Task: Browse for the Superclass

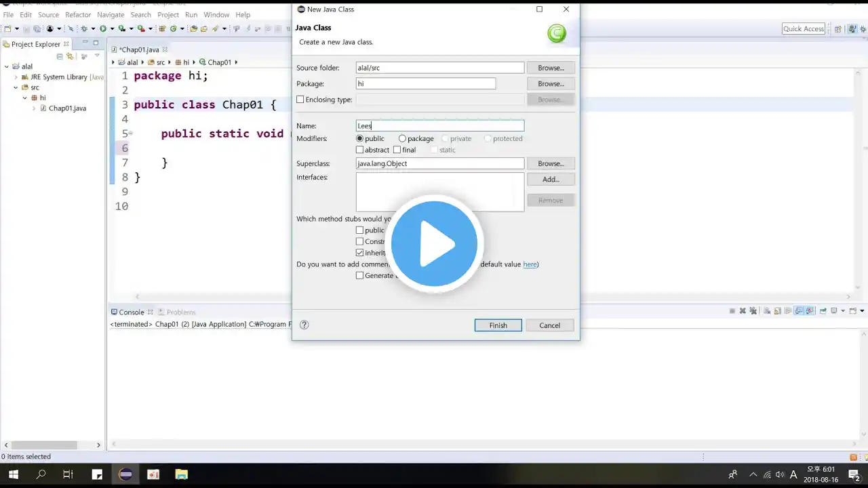Action: (551, 163)
